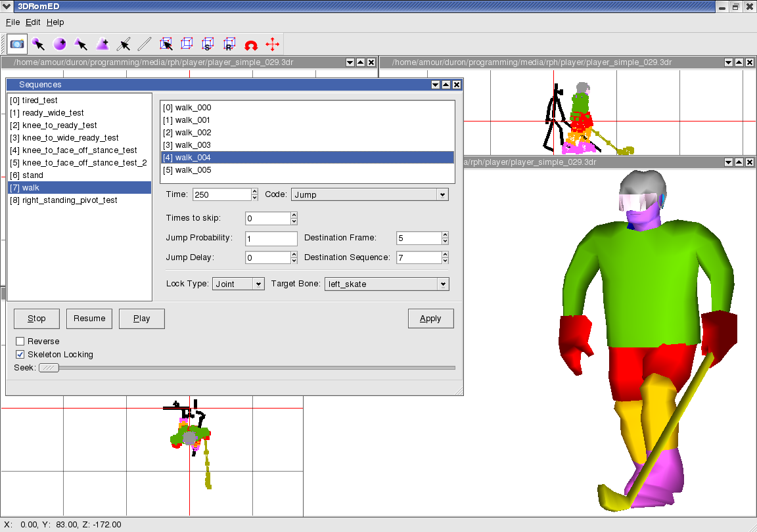Select frame walk_000
Image resolution: width=757 pixels, height=532 pixels.
click(308, 108)
